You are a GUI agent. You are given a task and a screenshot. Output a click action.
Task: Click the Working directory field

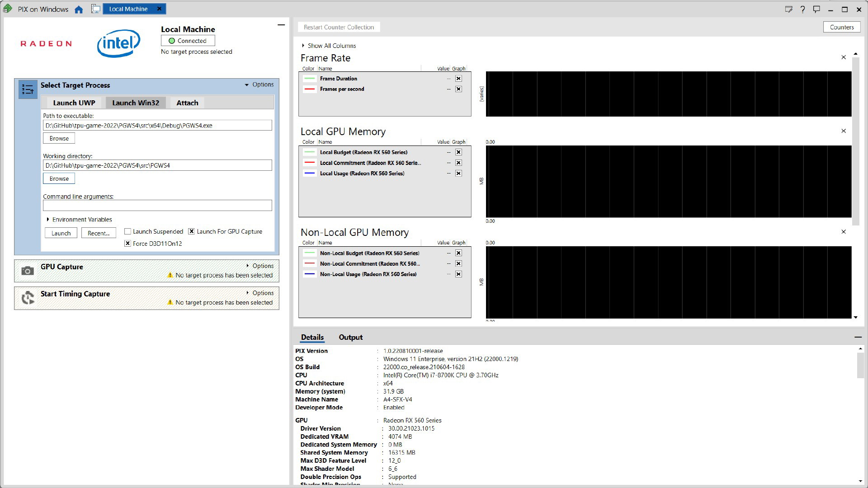[x=157, y=165]
